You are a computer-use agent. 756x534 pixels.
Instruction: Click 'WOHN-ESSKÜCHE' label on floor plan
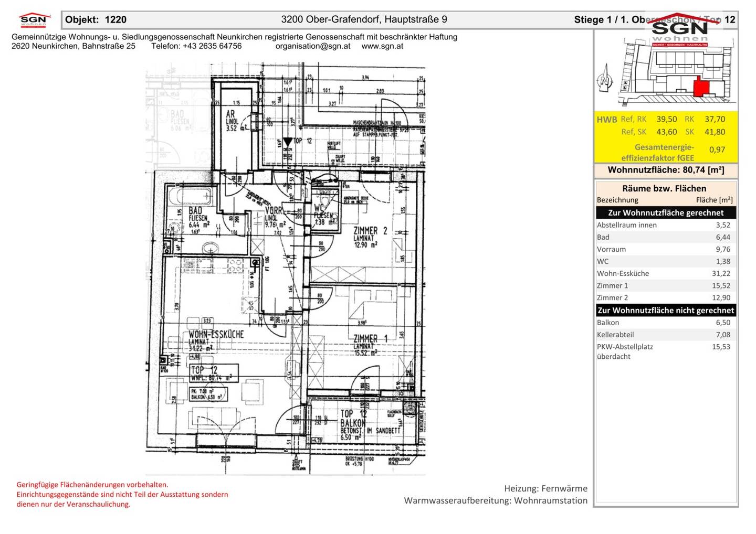(216, 334)
